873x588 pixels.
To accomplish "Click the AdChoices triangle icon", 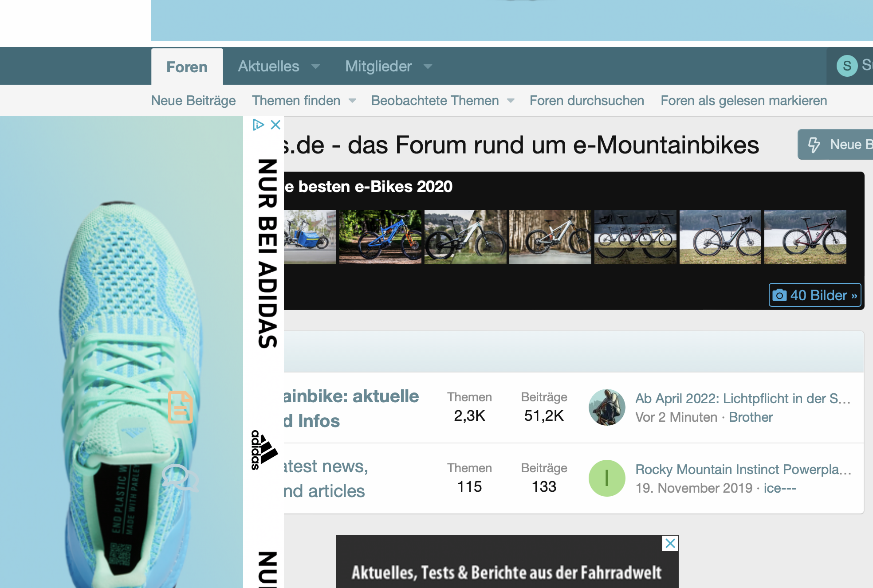I will tap(258, 125).
